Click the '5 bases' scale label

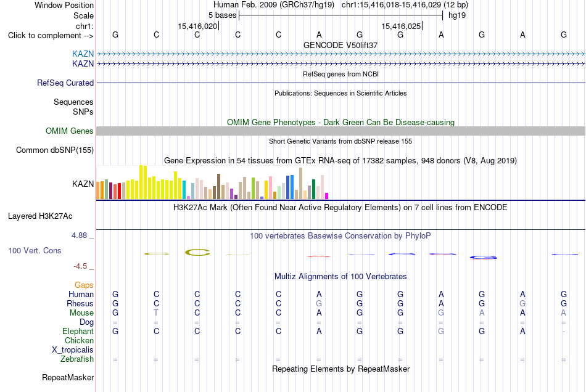[222, 15]
